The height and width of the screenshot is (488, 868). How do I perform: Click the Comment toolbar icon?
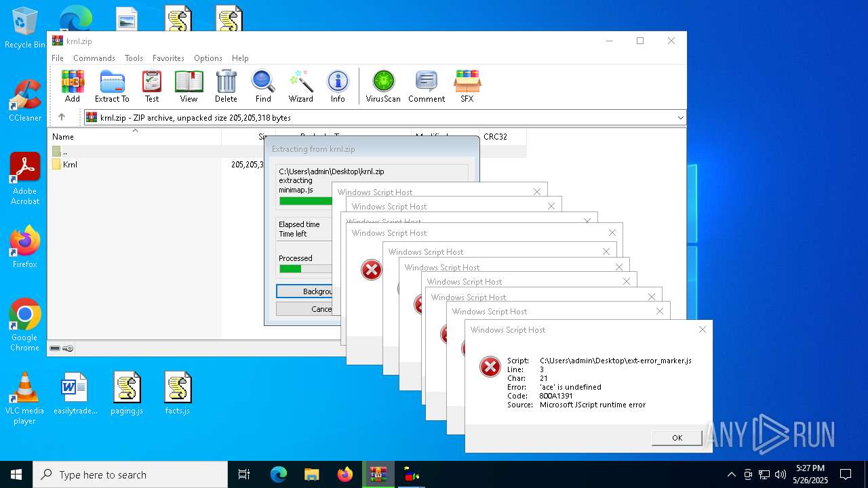pos(427,86)
